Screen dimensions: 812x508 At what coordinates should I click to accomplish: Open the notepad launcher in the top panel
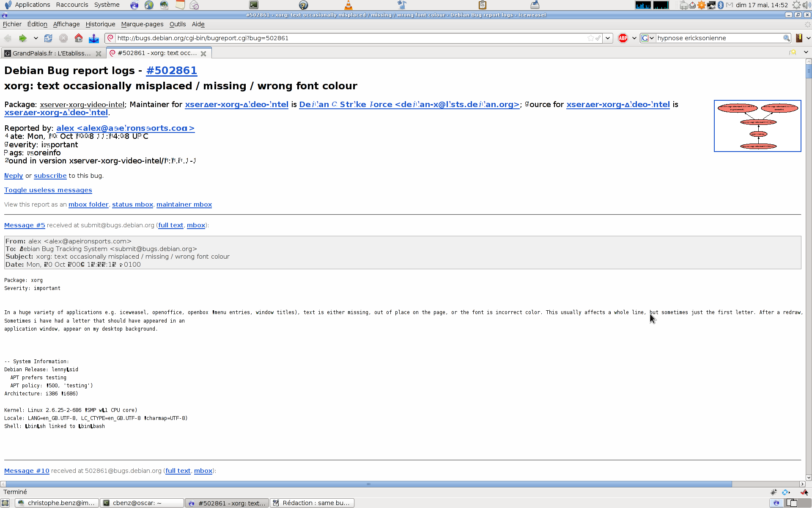pos(180,5)
